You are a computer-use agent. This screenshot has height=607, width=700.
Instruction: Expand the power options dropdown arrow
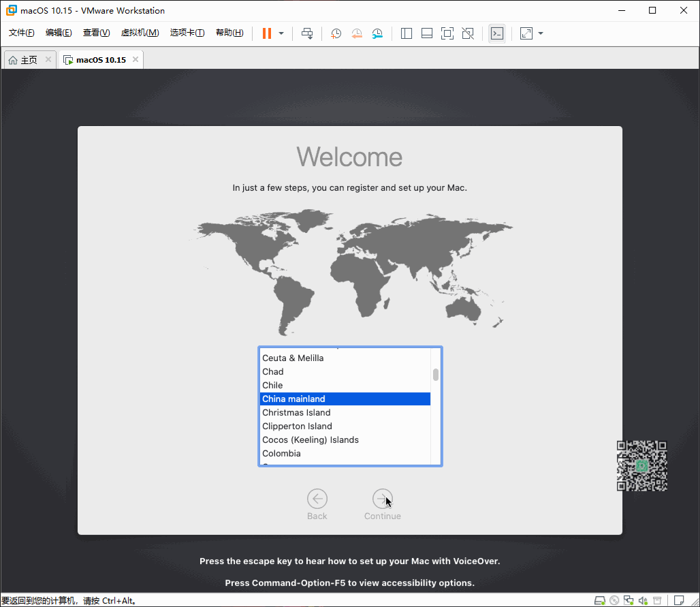[x=281, y=33]
